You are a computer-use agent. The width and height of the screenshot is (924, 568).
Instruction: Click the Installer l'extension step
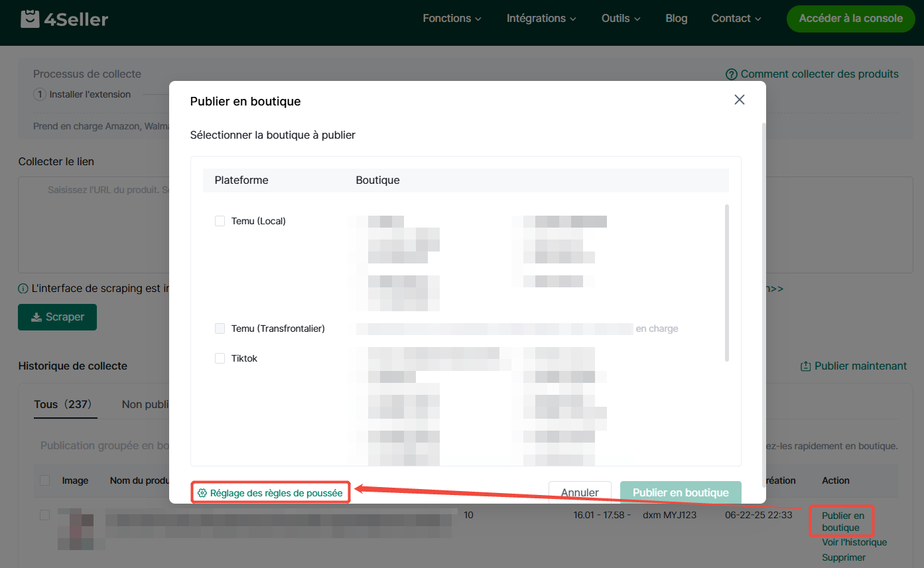pos(82,94)
